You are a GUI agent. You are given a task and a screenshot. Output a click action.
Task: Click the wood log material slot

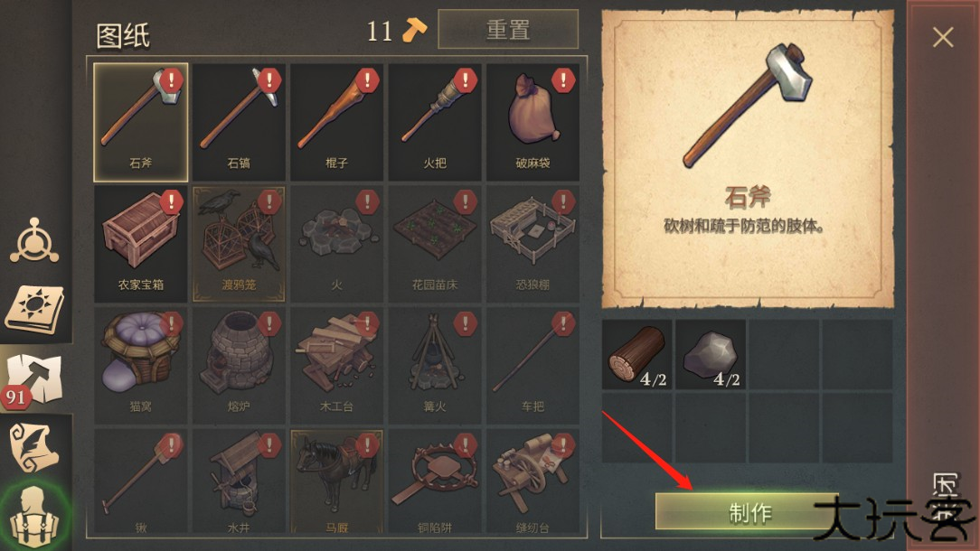point(636,354)
